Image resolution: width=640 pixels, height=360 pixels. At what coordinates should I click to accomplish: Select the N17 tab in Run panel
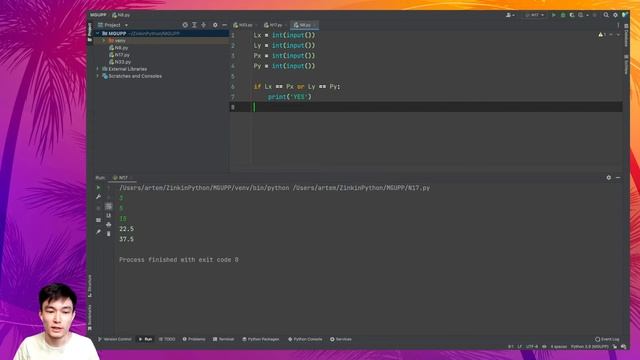click(121, 178)
